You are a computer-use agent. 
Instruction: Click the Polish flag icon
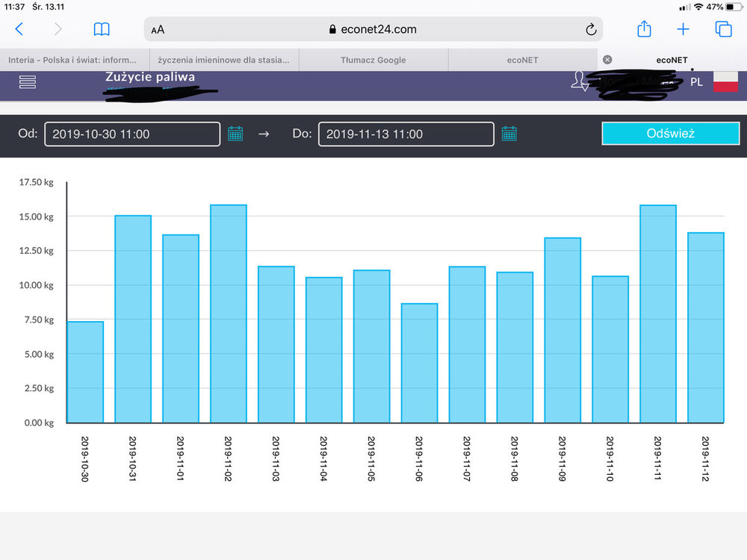[x=725, y=82]
